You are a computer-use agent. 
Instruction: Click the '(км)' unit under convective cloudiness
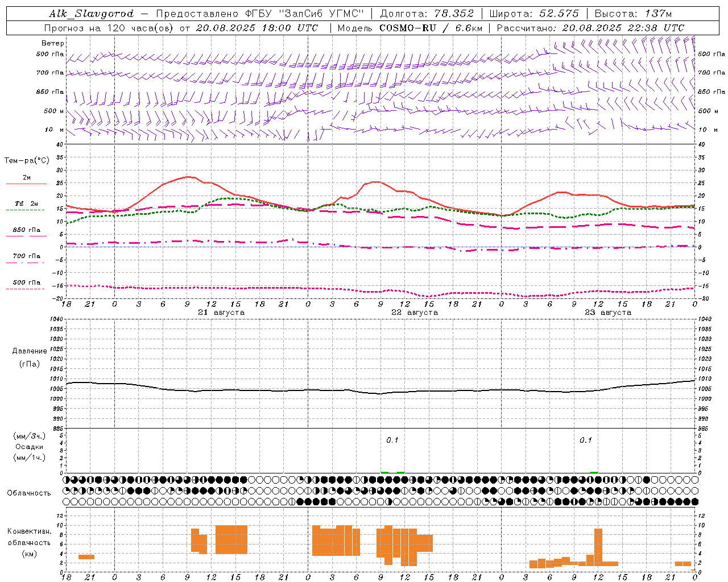[x=30, y=554]
